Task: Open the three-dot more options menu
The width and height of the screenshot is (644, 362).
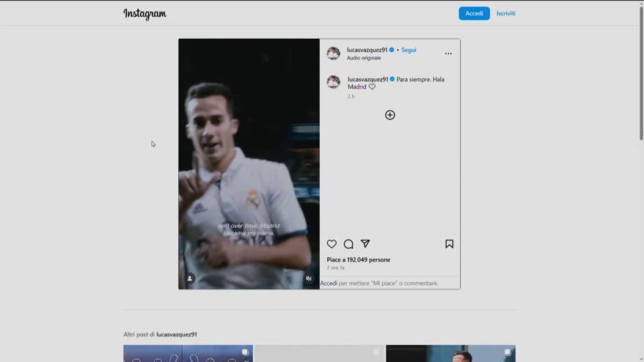Action: (448, 53)
